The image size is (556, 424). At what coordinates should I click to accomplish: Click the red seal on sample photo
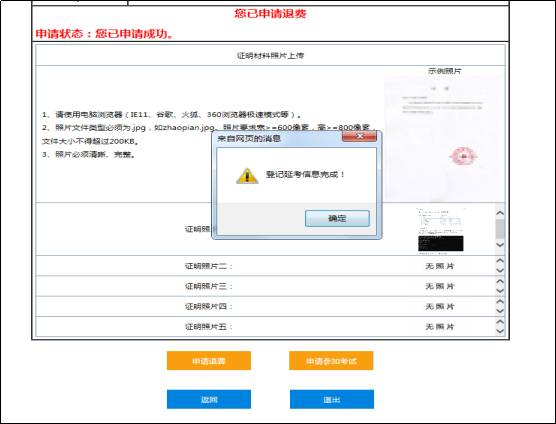pyautogui.click(x=463, y=156)
